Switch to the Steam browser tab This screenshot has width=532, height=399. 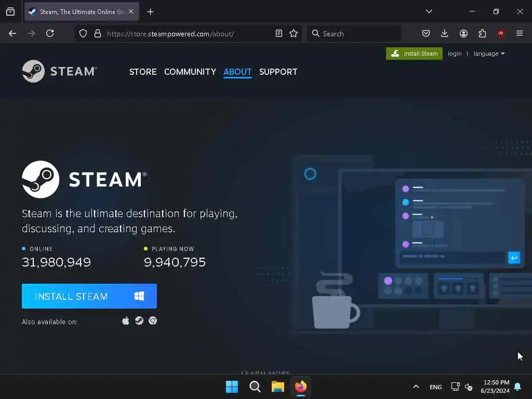point(82,12)
